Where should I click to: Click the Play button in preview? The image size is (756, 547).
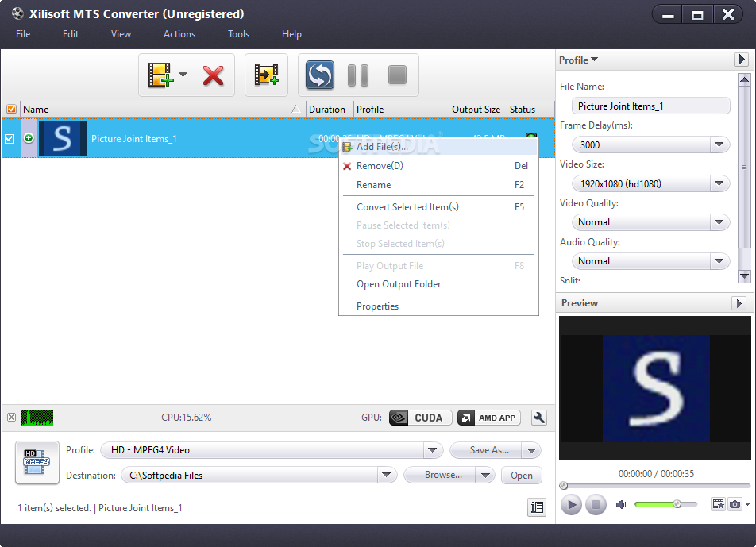pos(571,505)
